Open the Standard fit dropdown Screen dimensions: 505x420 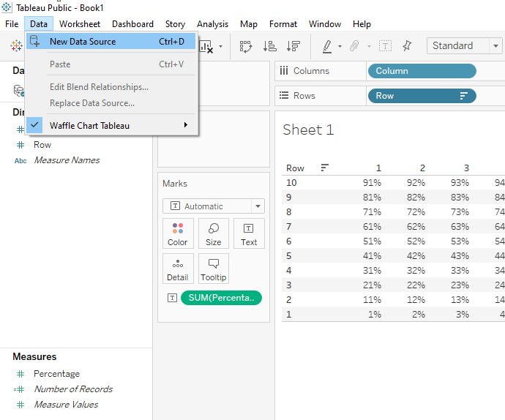(x=464, y=46)
